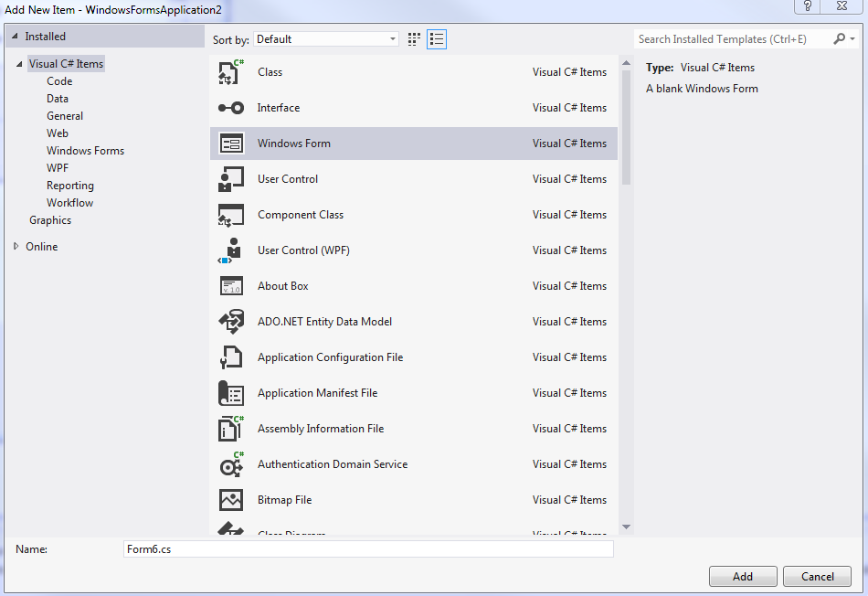Click the ADO.NET Entity Data Model icon
This screenshot has height=596, width=868.
point(231,322)
